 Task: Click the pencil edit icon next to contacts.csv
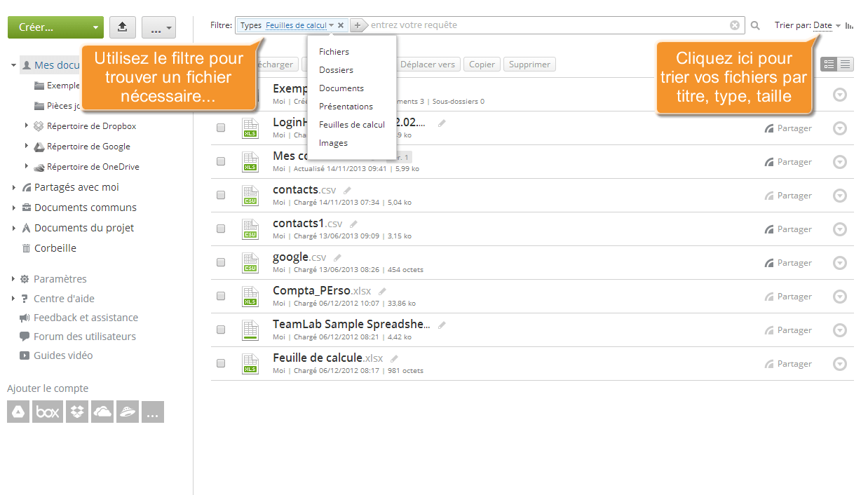pyautogui.click(x=348, y=191)
